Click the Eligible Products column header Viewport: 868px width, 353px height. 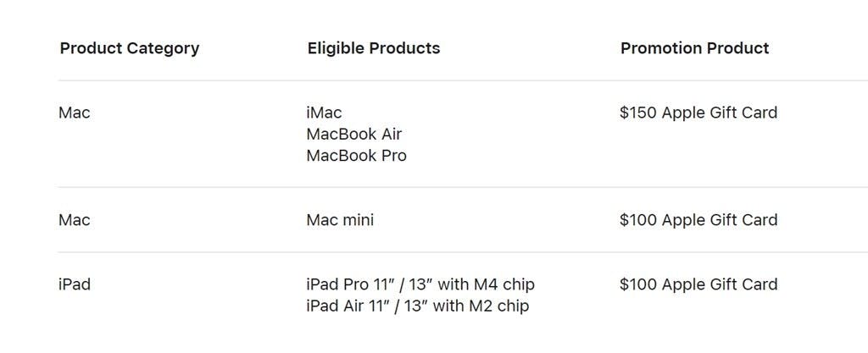click(374, 48)
